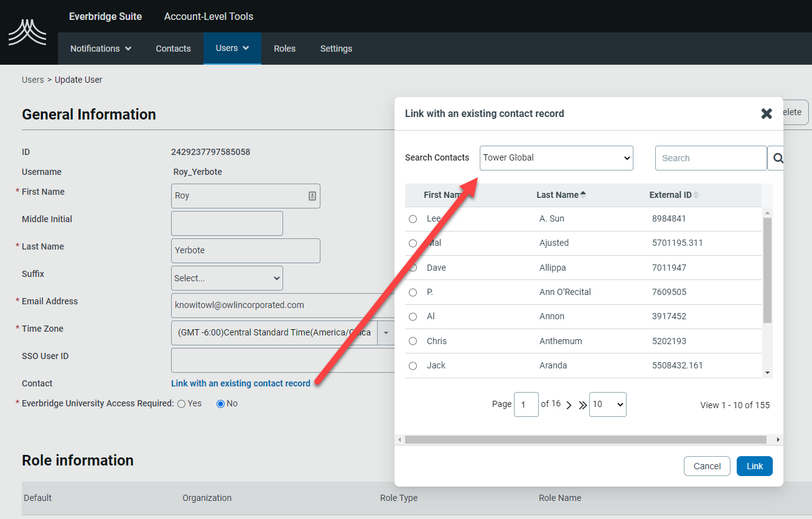Follow the Users breadcrumb link

click(32, 80)
